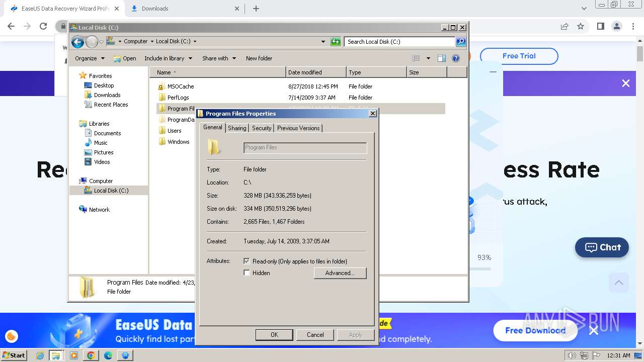The width and height of the screenshot is (644, 362).
Task: Click Open in Explorer toolbar
Action: click(x=125, y=58)
